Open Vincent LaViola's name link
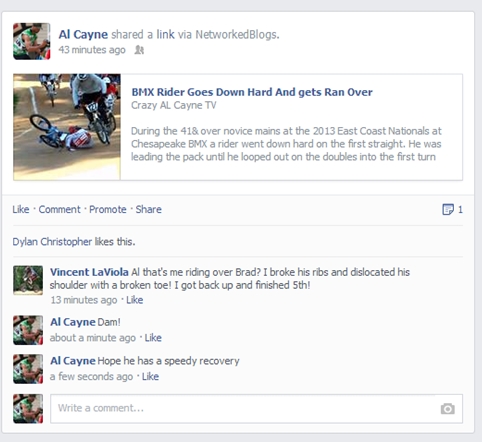Screen dimensions: 482x442 pyautogui.click(x=89, y=272)
